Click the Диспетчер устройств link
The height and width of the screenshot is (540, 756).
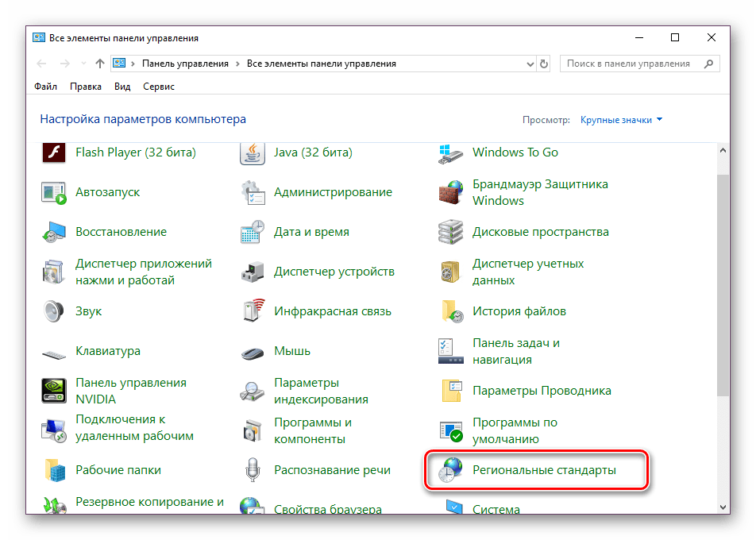pos(334,272)
